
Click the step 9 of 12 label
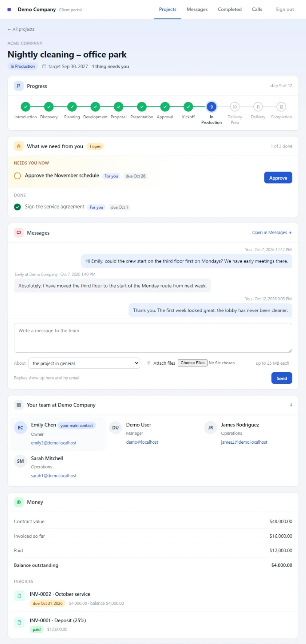point(281,86)
